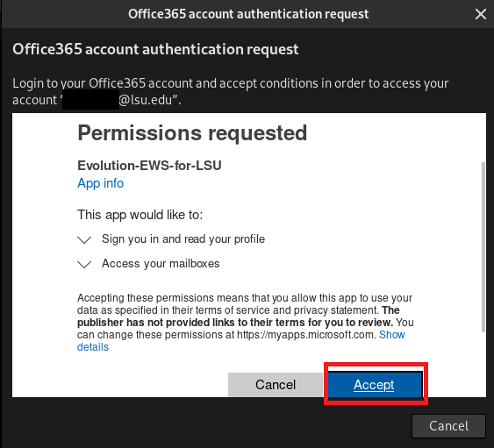The width and height of the screenshot is (494, 448).
Task: Click the https://myapps.microsoft.com text
Action: coord(306,335)
